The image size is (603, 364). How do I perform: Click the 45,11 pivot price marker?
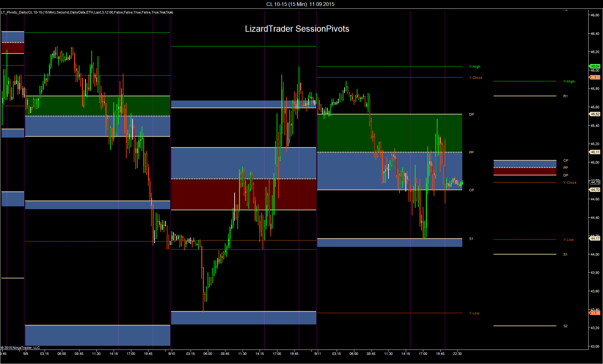click(x=595, y=152)
